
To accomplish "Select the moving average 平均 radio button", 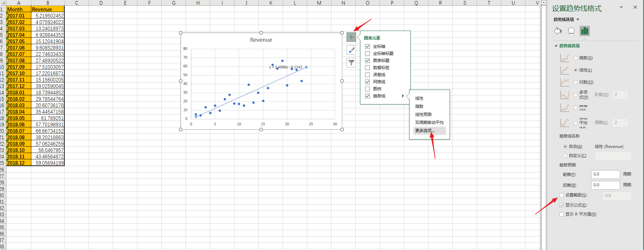I will pyautogui.click(x=576, y=123).
